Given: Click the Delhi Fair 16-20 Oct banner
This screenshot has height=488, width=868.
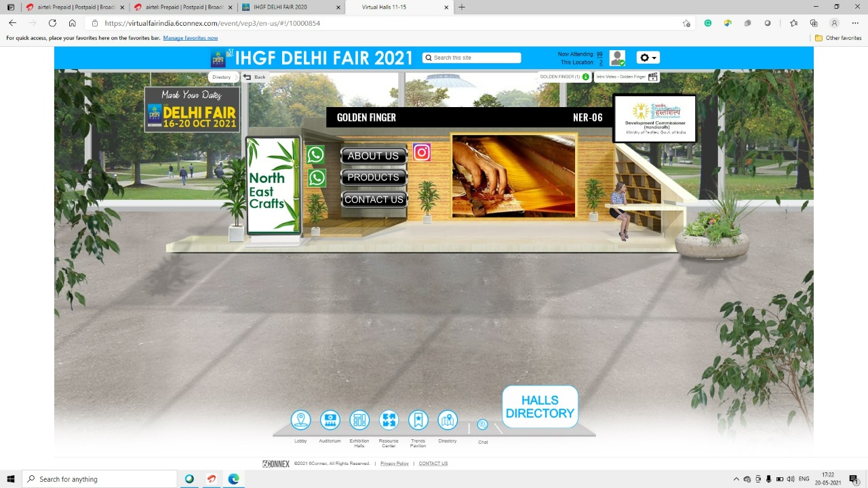Looking at the screenshot, I should 192,109.
